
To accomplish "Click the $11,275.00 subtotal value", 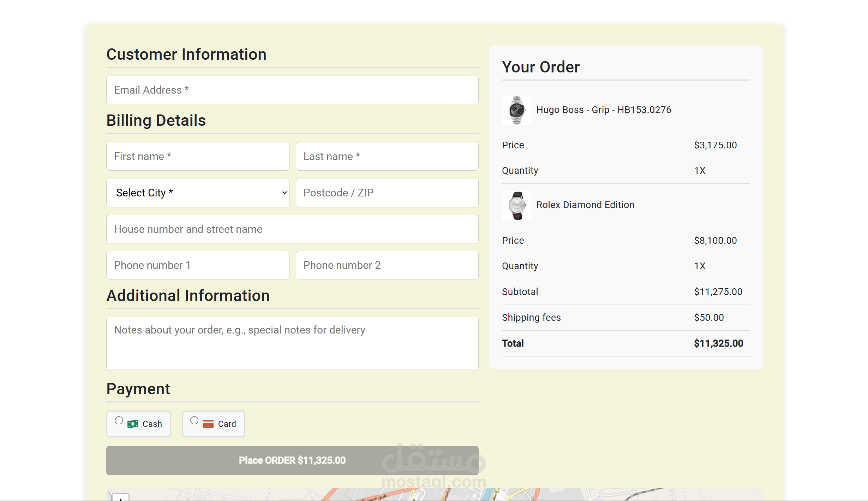I will click(x=718, y=292).
